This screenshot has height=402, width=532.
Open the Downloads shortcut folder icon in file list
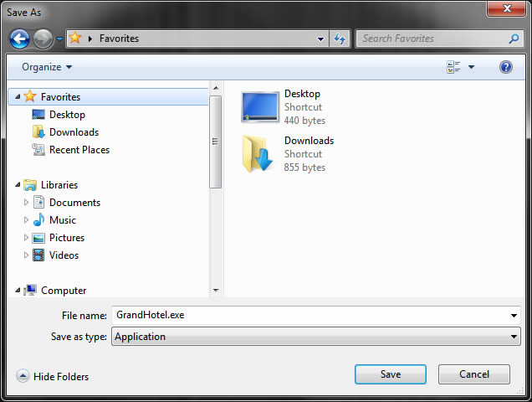pyautogui.click(x=258, y=154)
